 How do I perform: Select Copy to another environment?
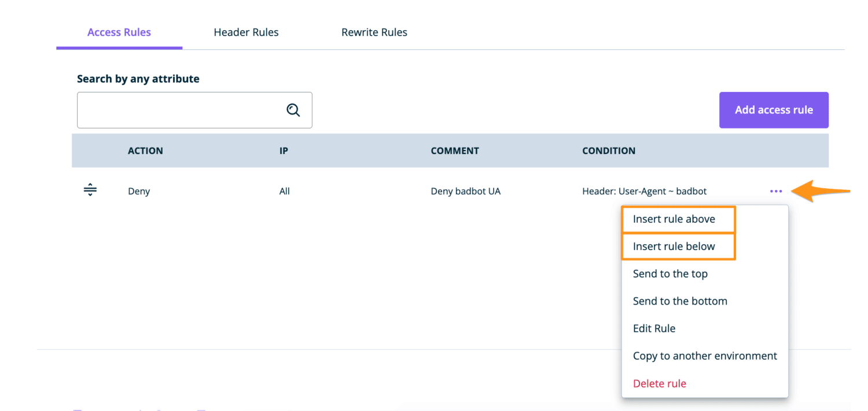click(705, 355)
